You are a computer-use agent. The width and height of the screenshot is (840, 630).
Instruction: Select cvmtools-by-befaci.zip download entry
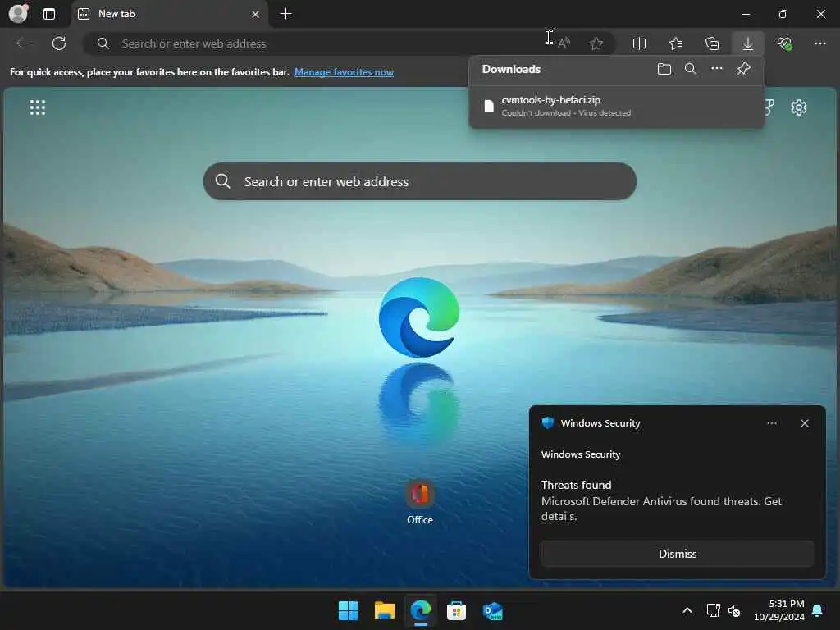(616, 106)
